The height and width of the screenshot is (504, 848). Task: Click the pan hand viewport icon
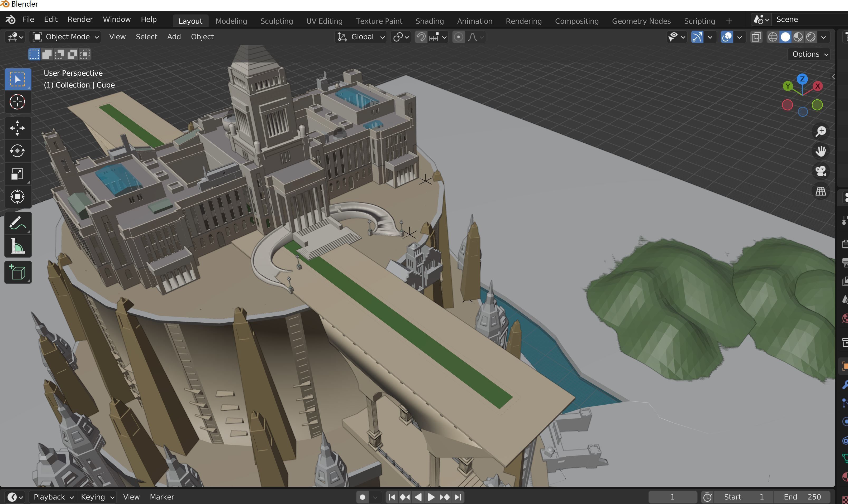click(x=821, y=151)
